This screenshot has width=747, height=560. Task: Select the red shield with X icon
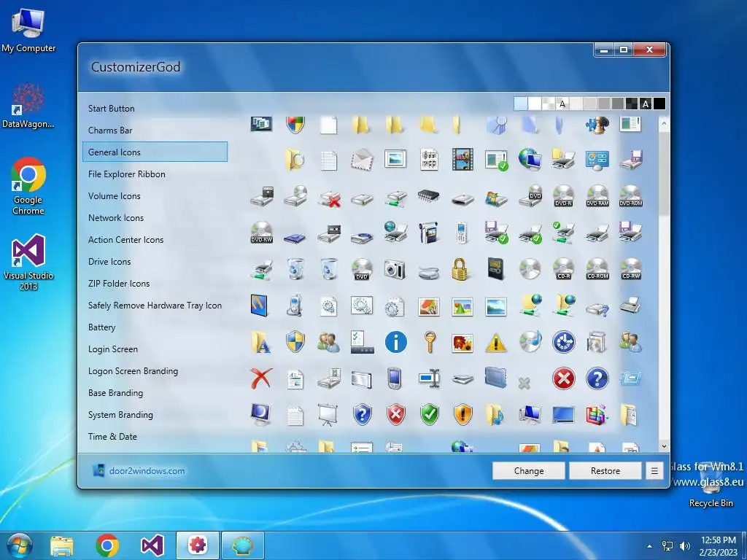395,415
